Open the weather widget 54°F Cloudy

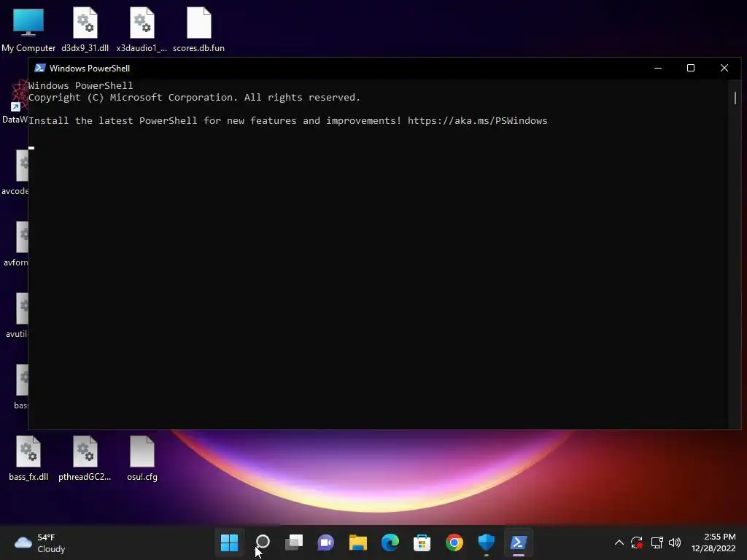(40, 542)
